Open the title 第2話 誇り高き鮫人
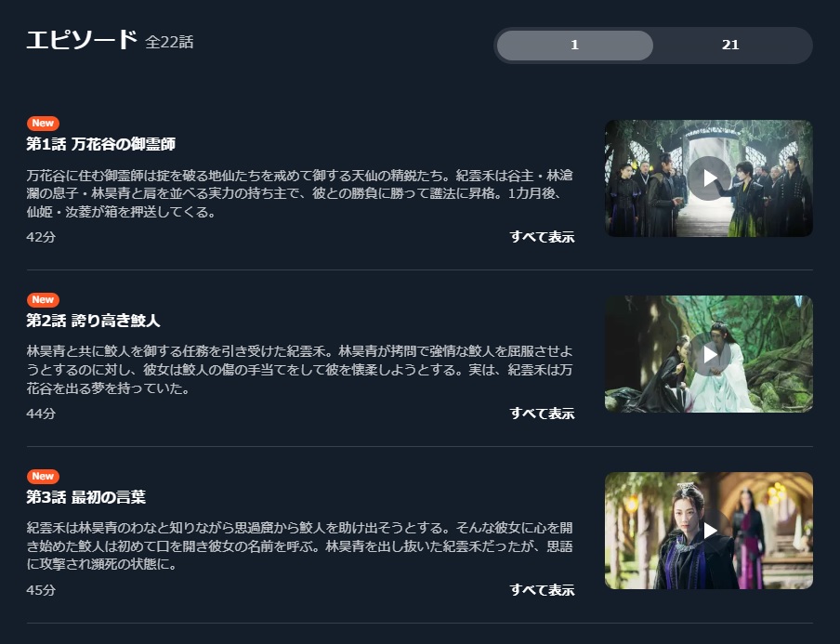Viewport: 840px width, 644px height. click(x=93, y=320)
